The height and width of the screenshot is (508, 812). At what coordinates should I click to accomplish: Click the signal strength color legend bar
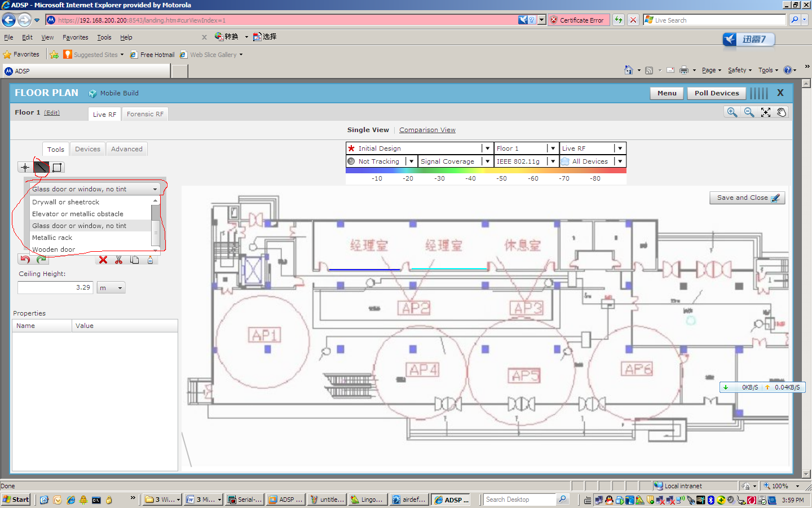tap(486, 171)
